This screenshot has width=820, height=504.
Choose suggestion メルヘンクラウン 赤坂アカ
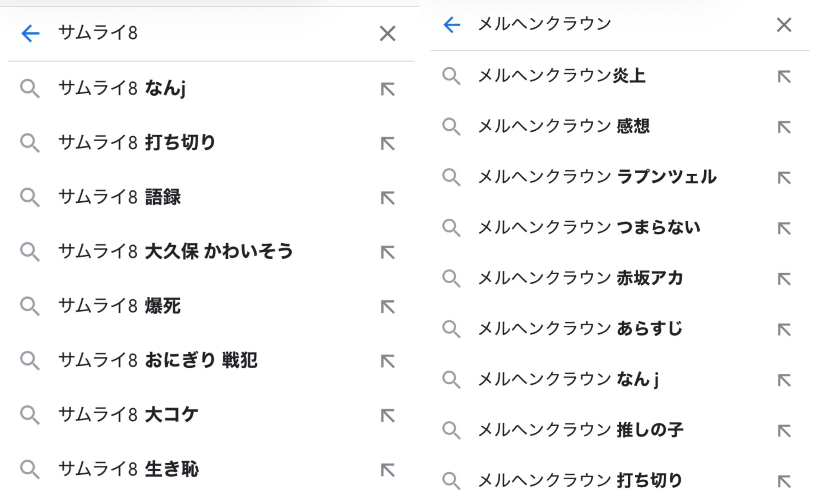[x=581, y=278]
